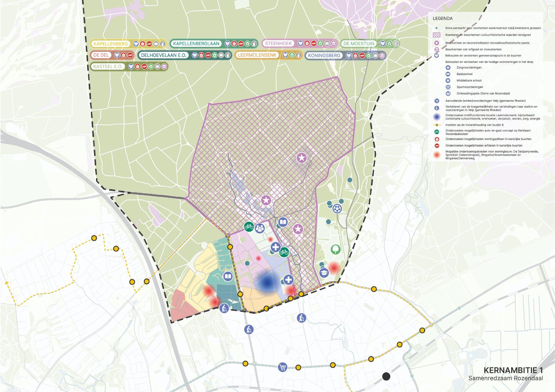The image size is (555, 392).
Task: Click the black station dot on the map
Action: pos(386,376)
